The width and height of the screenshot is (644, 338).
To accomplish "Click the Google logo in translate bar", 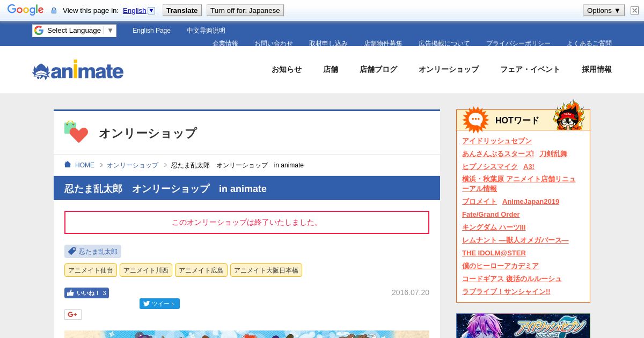I will [x=25, y=10].
